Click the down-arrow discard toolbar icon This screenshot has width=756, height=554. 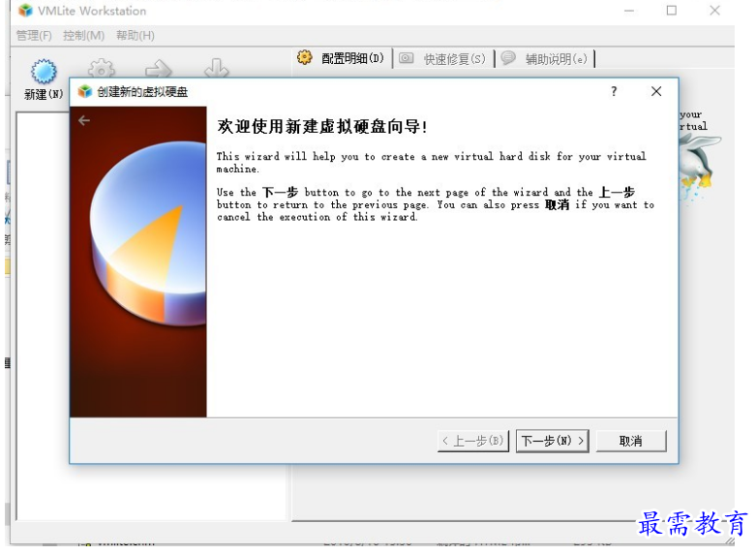pyautogui.click(x=217, y=68)
